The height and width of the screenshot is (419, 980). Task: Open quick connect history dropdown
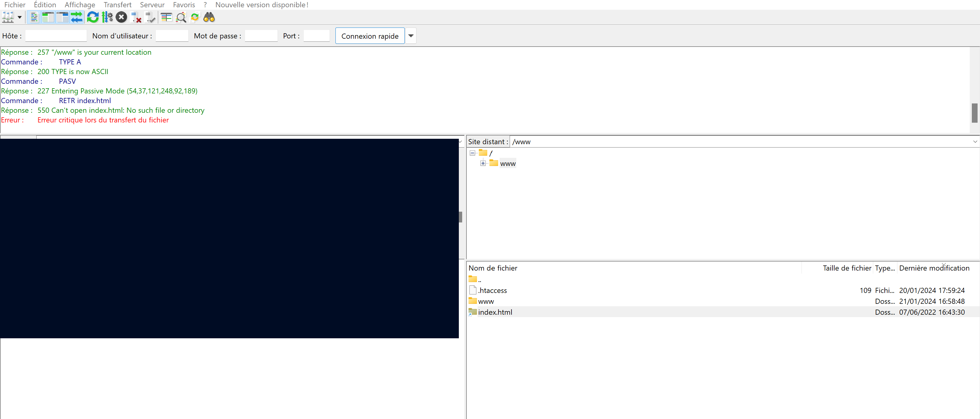(410, 36)
